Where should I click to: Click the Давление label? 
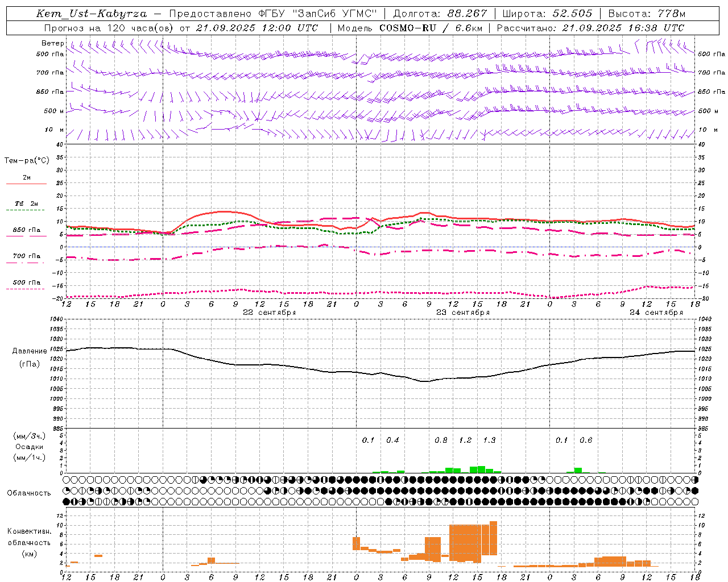(x=30, y=351)
